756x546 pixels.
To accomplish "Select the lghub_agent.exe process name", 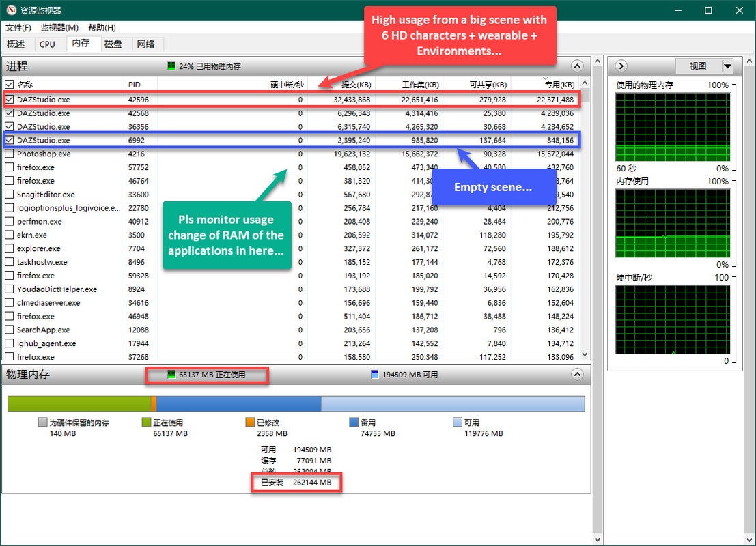I will point(46,343).
